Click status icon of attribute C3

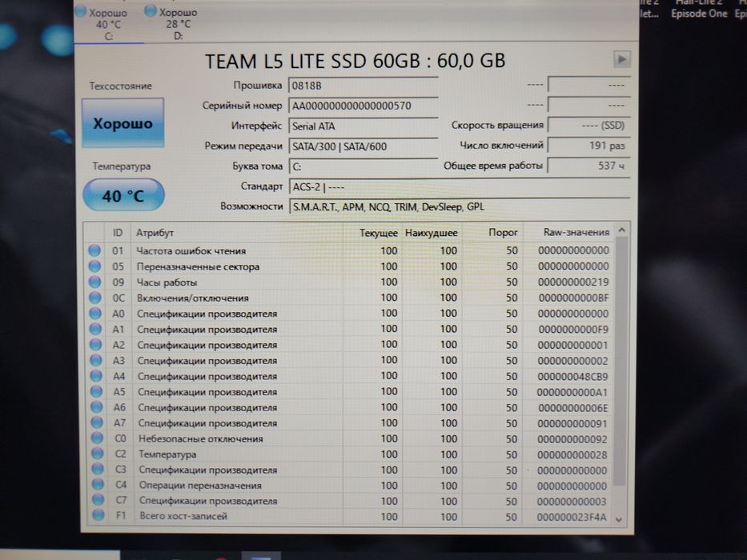coord(98,469)
